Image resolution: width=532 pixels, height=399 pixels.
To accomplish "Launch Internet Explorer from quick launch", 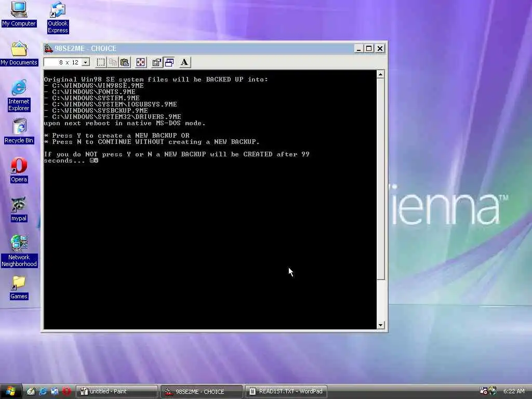I will 43,391.
